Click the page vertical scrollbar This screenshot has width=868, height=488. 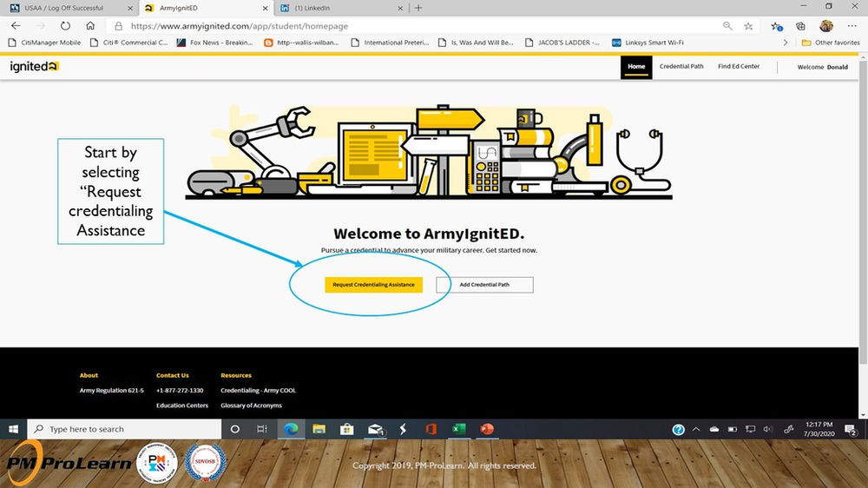coord(863,214)
